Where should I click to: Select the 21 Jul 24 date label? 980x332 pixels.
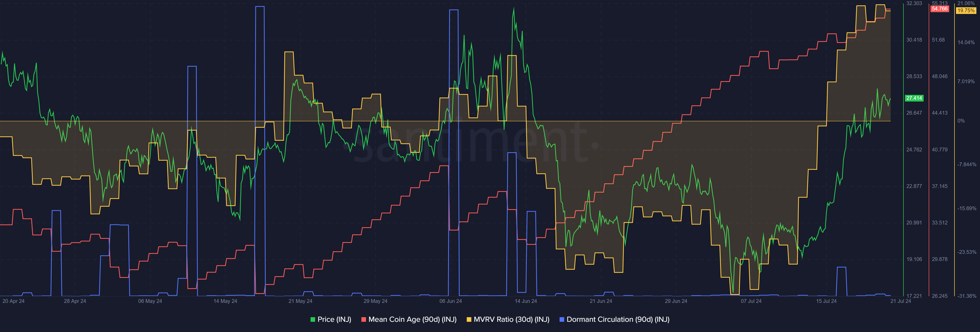(x=900, y=301)
